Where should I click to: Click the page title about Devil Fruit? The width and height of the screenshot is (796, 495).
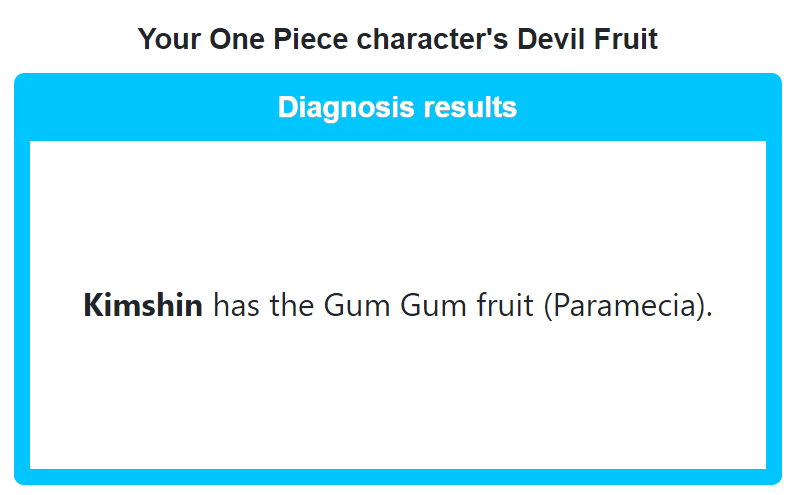coord(397,39)
